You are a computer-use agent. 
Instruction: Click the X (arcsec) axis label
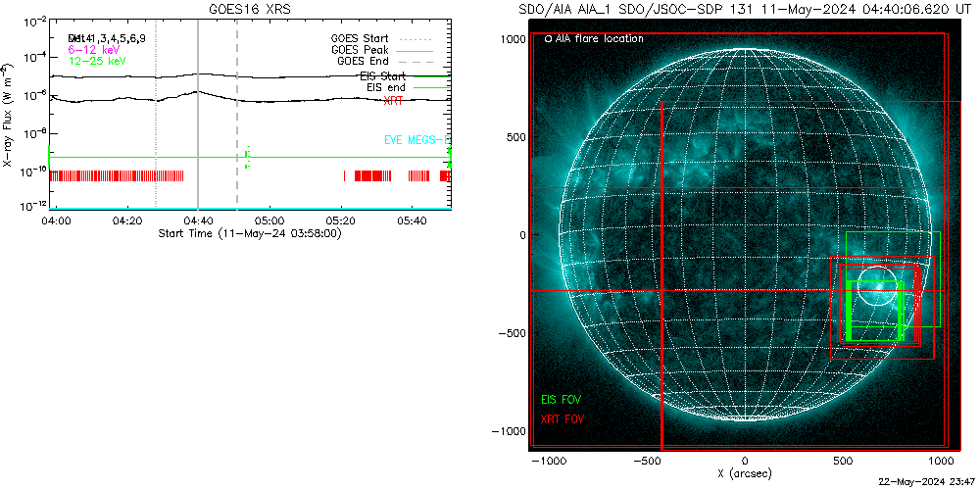(745, 473)
